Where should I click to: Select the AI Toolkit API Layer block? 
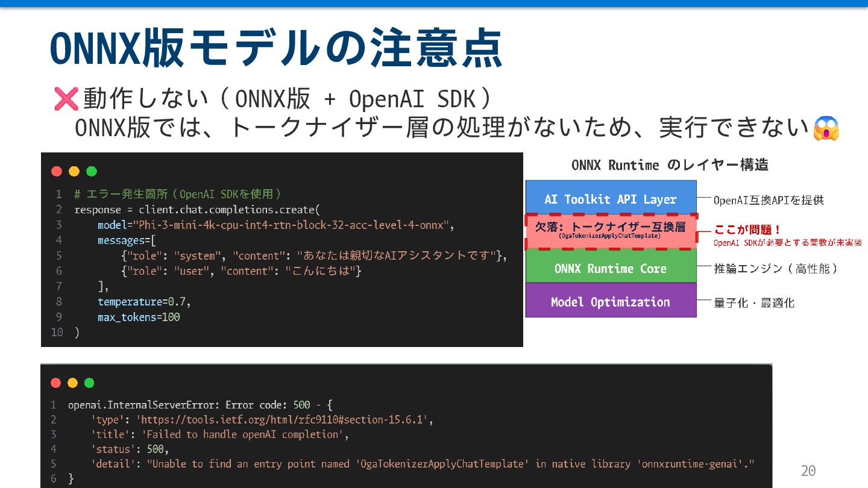[611, 198]
